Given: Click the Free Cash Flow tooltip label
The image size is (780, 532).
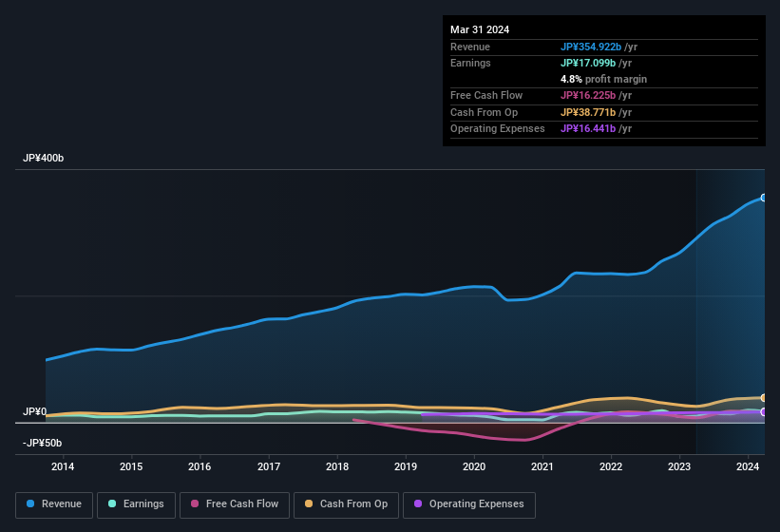Looking at the screenshot, I should 486,95.
